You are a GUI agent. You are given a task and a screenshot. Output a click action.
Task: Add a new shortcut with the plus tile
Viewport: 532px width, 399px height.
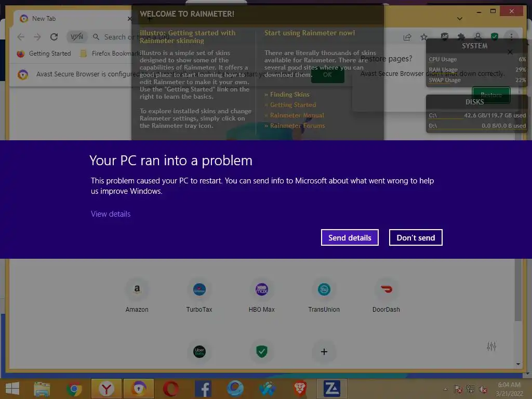[x=324, y=352]
